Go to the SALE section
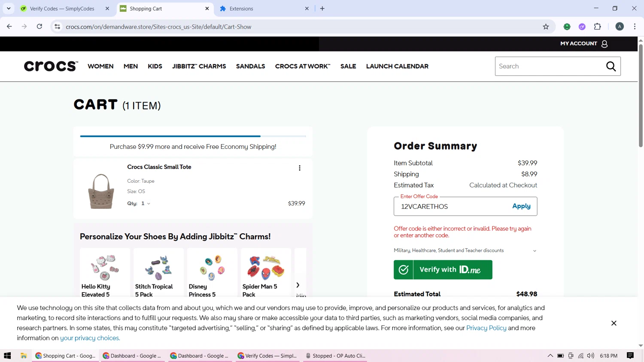The height and width of the screenshot is (362, 644). tap(348, 66)
